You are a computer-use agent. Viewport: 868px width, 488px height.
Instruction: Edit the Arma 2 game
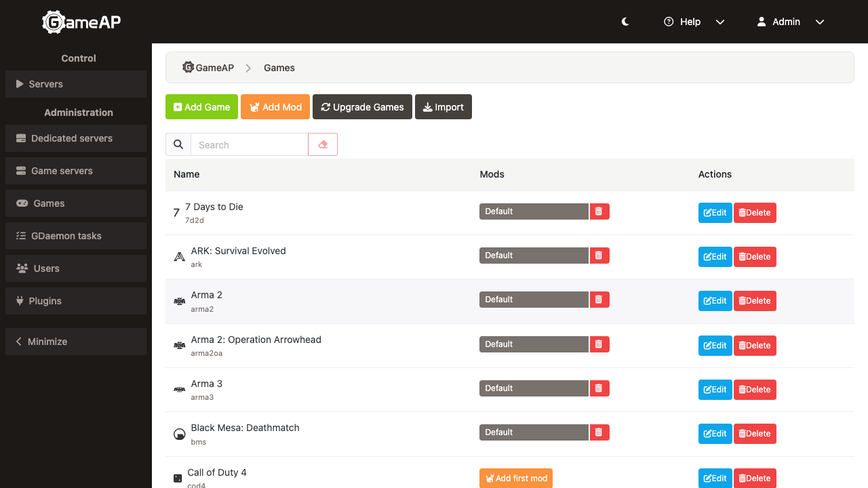tap(715, 301)
